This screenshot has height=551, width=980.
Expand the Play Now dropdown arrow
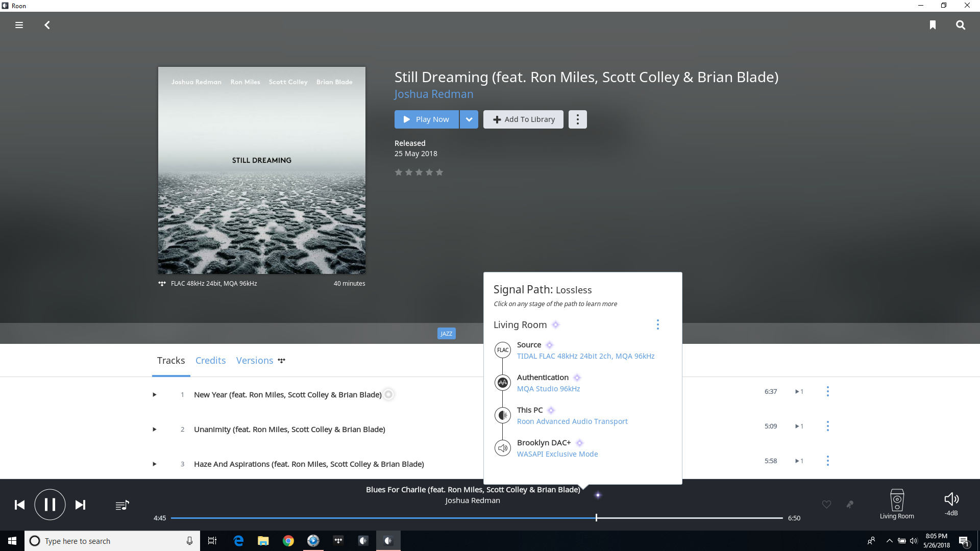469,119
